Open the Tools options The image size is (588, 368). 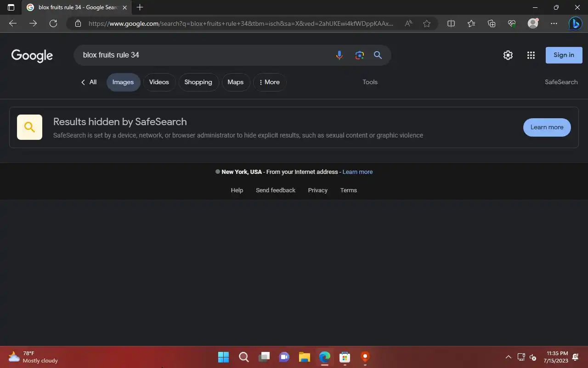[x=370, y=82]
